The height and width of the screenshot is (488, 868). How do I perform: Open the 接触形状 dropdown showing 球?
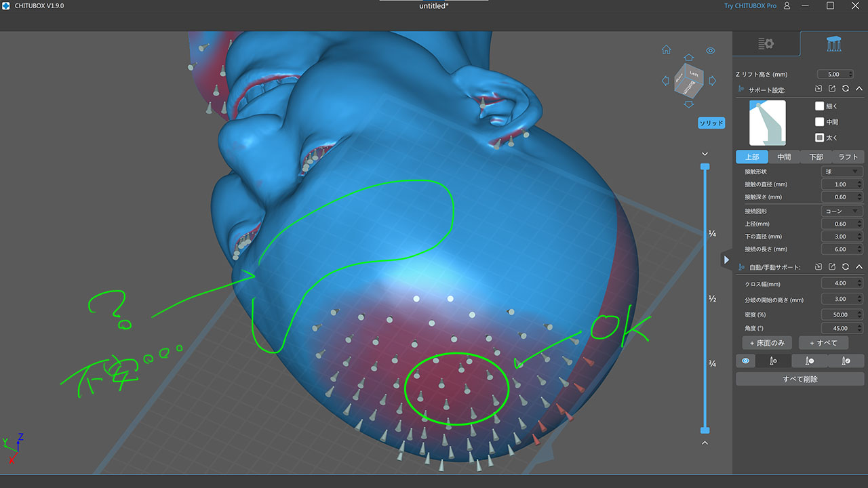tap(842, 172)
